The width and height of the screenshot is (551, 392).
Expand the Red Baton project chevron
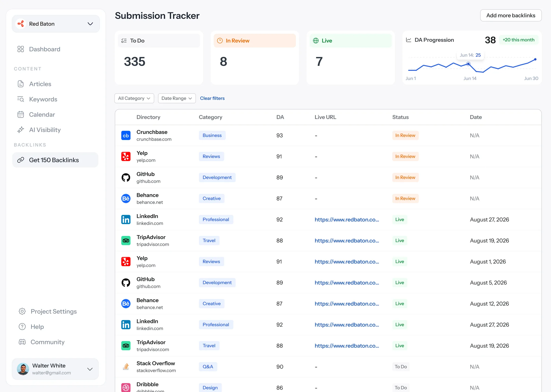point(90,24)
